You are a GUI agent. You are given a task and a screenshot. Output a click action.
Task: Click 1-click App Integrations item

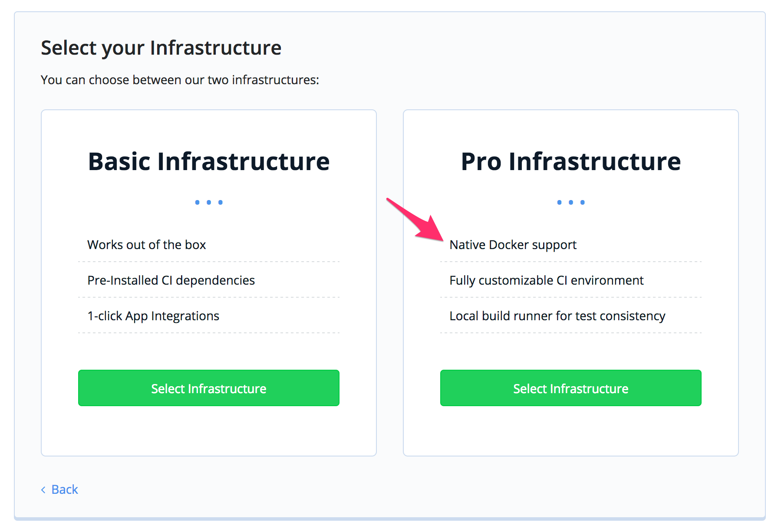[153, 316]
